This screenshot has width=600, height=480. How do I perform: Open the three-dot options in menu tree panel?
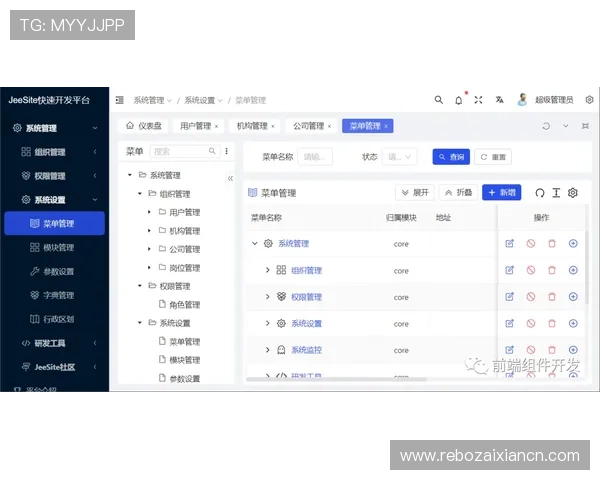click(x=227, y=151)
